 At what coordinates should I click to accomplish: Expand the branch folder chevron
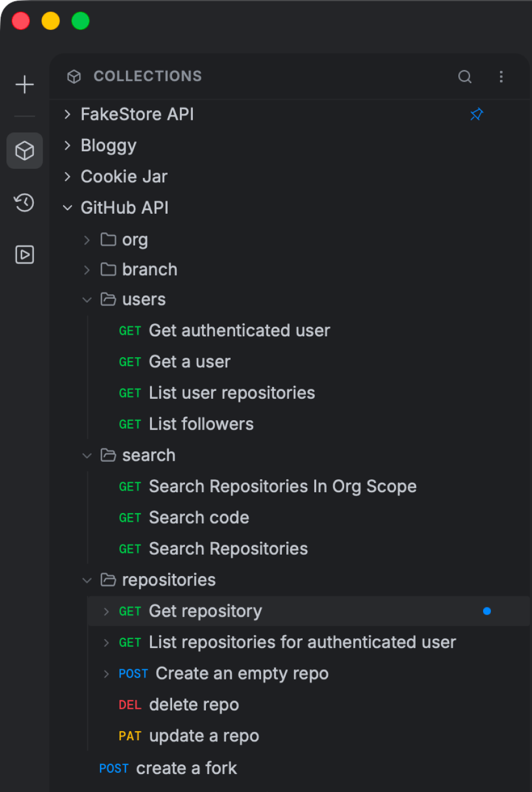click(x=87, y=270)
